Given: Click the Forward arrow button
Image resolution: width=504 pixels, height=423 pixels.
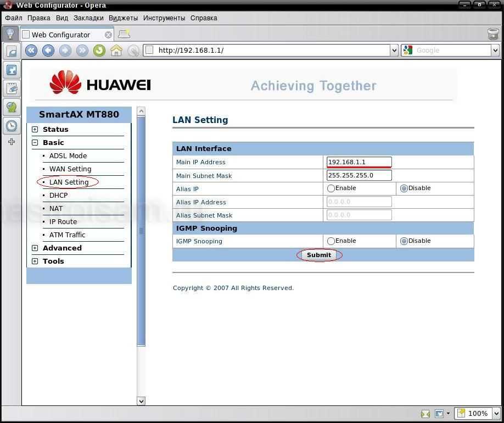Looking at the screenshot, I should (65, 51).
